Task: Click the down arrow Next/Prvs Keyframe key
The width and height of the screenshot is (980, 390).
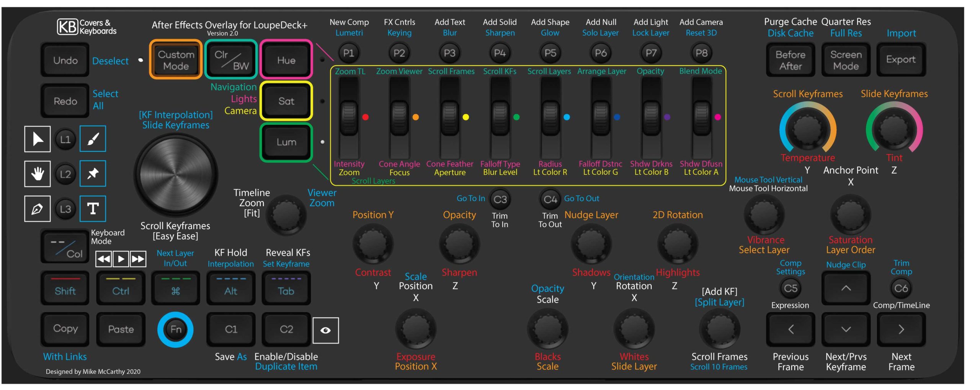Action: point(846,329)
